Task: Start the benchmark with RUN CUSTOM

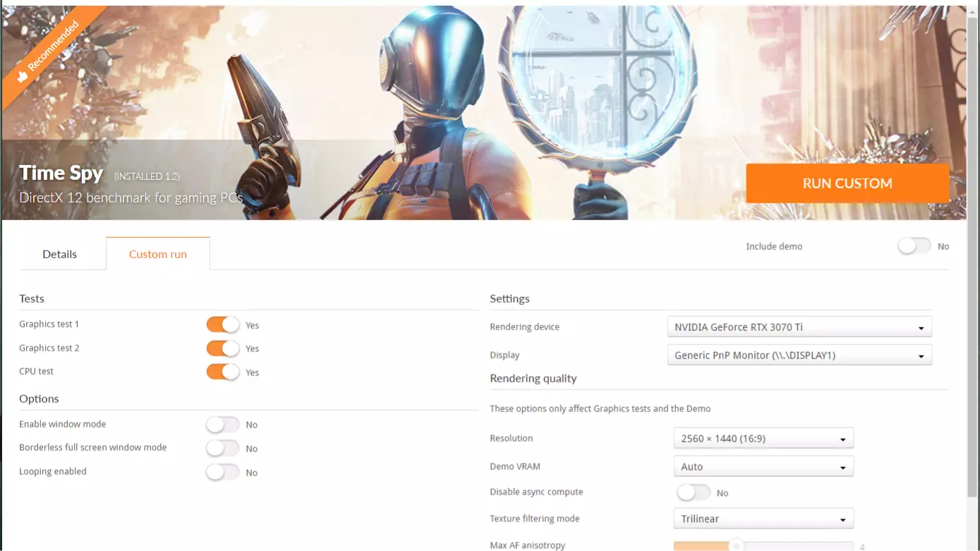Action: (847, 183)
